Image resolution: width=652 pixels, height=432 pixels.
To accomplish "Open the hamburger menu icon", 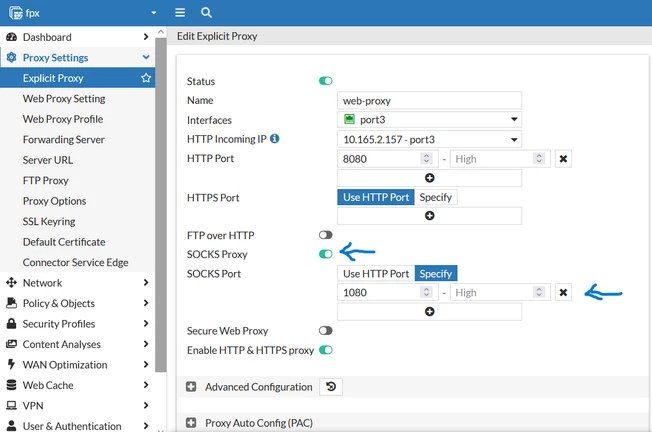I will pyautogui.click(x=180, y=12).
